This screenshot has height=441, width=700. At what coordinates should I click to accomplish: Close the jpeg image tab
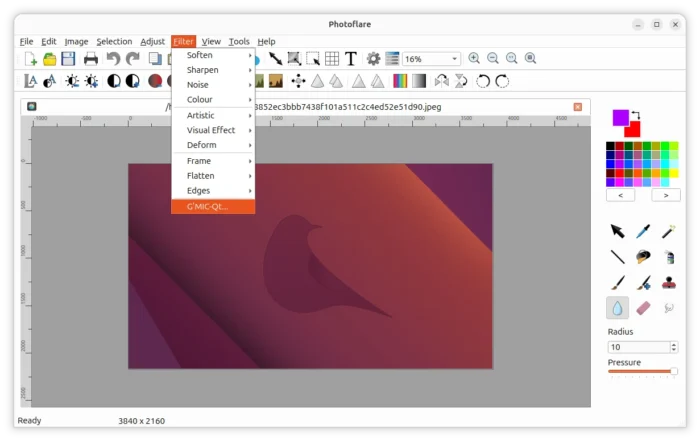coord(578,107)
